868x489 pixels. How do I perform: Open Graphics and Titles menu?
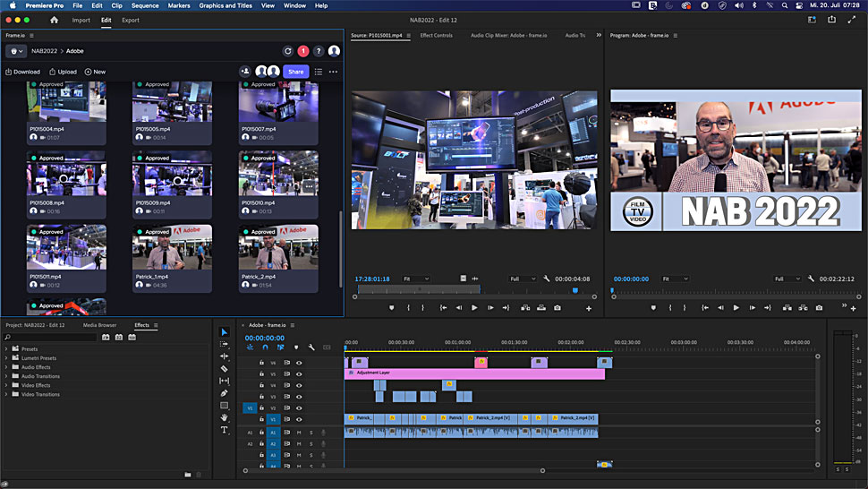pyautogui.click(x=226, y=5)
